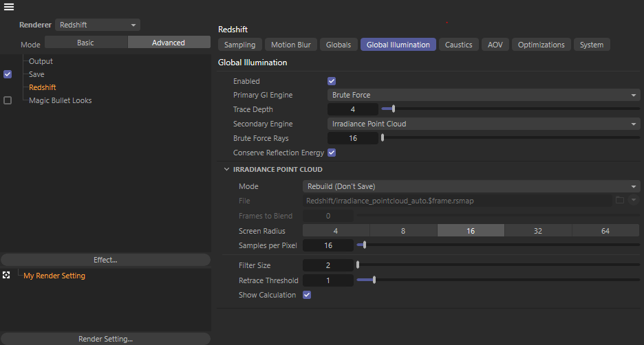The image size is (644, 345).
Task: Open the Primary GI Engine dropdown
Action: (x=484, y=95)
